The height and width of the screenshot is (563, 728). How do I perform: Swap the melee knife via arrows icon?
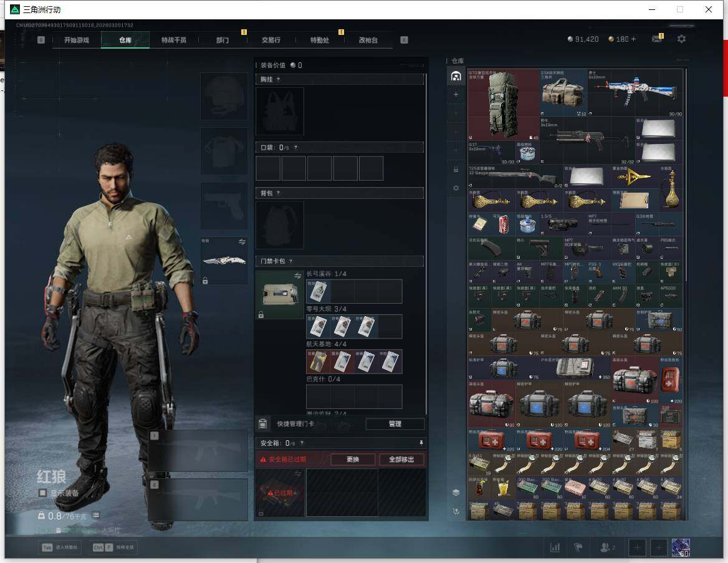[242, 241]
